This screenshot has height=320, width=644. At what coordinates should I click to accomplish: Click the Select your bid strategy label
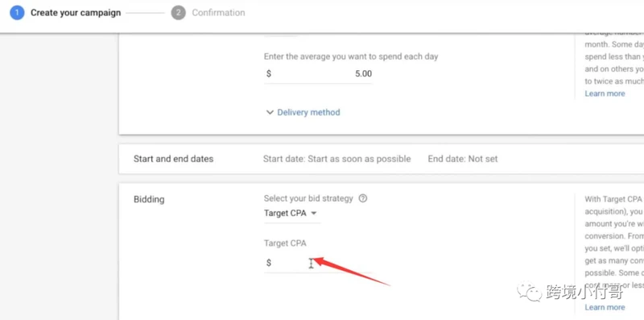click(x=308, y=198)
